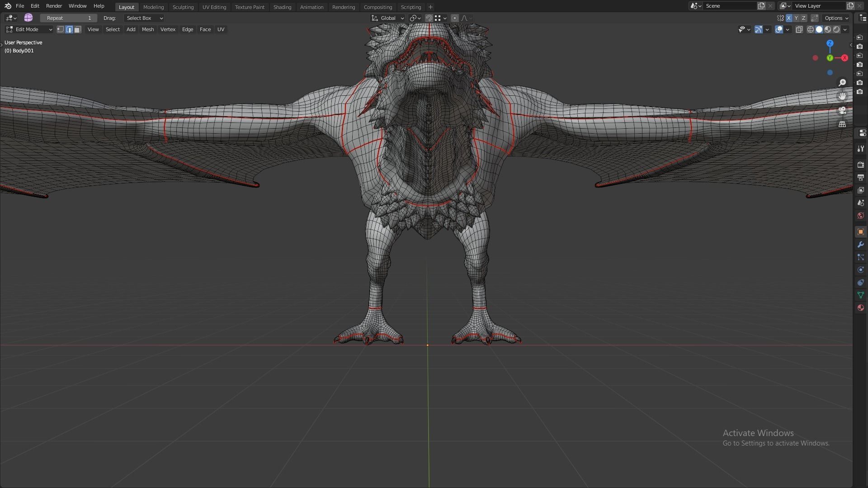The image size is (868, 488).
Task: Switch to the Animation workspace tab
Action: point(311,7)
